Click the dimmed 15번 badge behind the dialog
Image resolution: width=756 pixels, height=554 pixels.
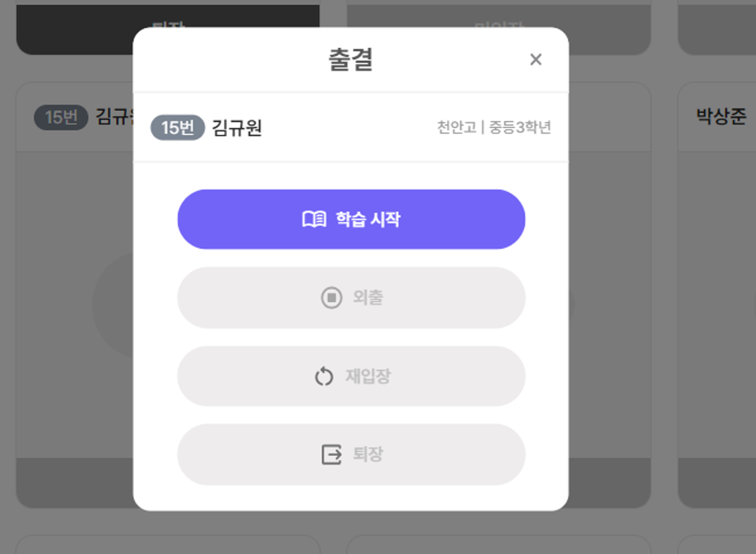(61, 117)
